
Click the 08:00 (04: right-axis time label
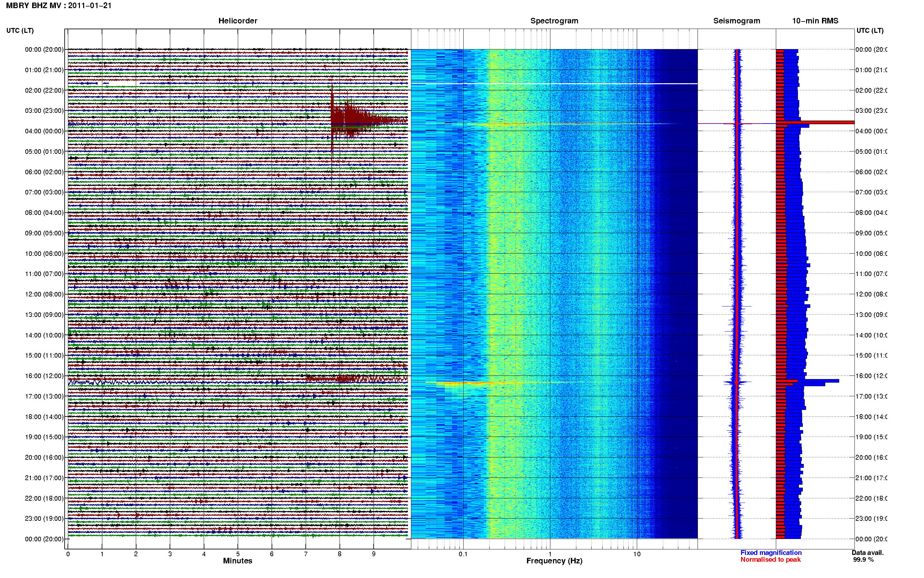coord(871,213)
